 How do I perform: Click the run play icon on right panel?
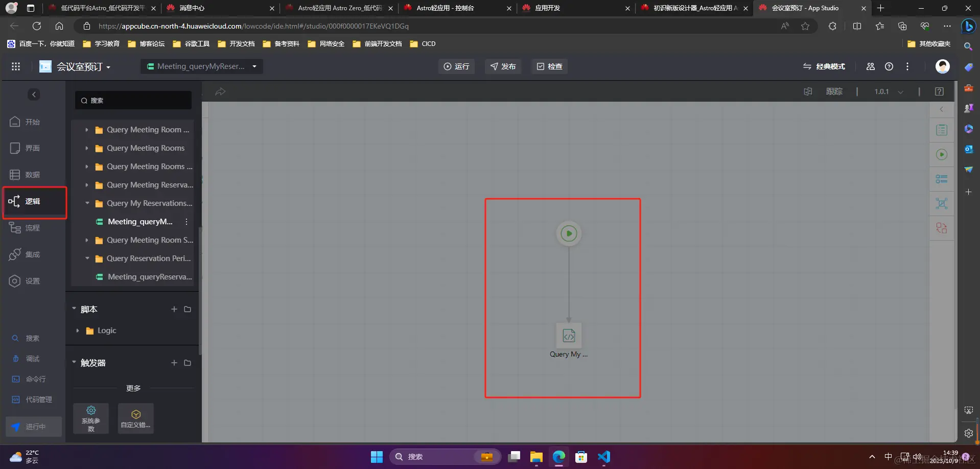[x=942, y=154]
